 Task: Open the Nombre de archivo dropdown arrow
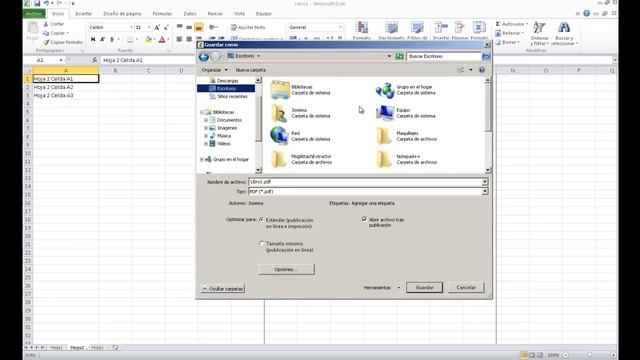pos(485,182)
